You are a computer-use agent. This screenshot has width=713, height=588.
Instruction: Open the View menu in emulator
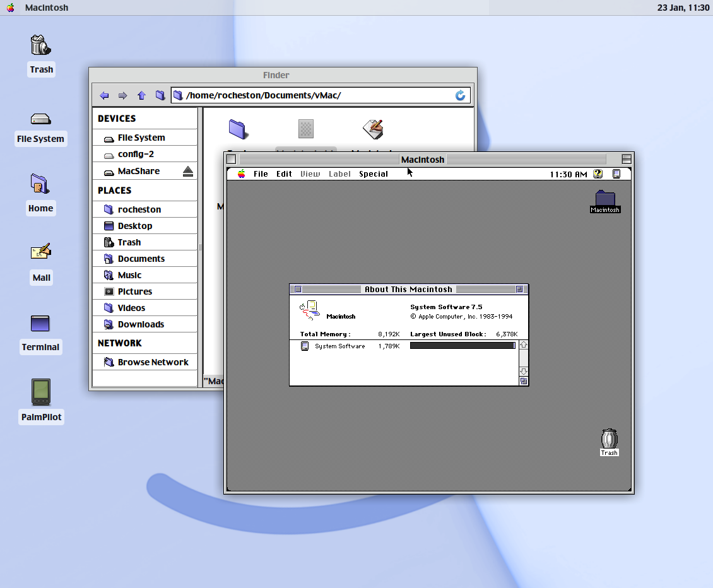click(310, 173)
